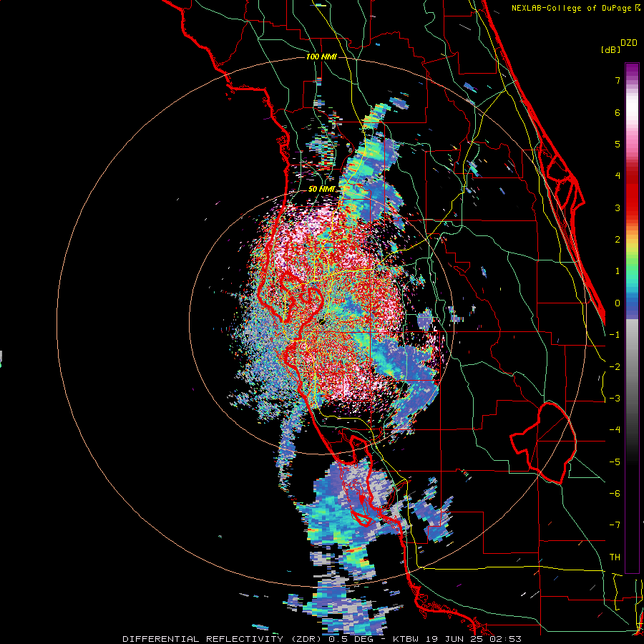Viewport: 644px width, 644px height.
Task: Click the scale value -3 on the legend
Action: pyautogui.click(x=615, y=398)
